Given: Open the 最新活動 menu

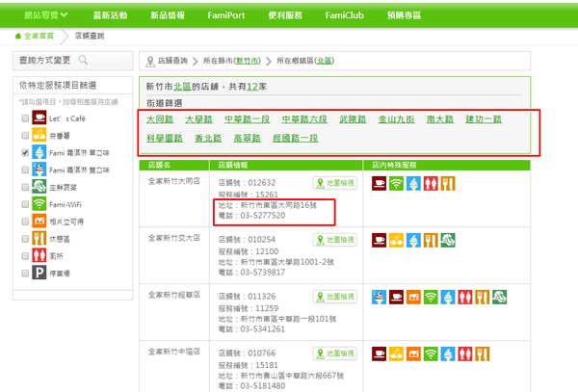Looking at the screenshot, I should 110,15.
